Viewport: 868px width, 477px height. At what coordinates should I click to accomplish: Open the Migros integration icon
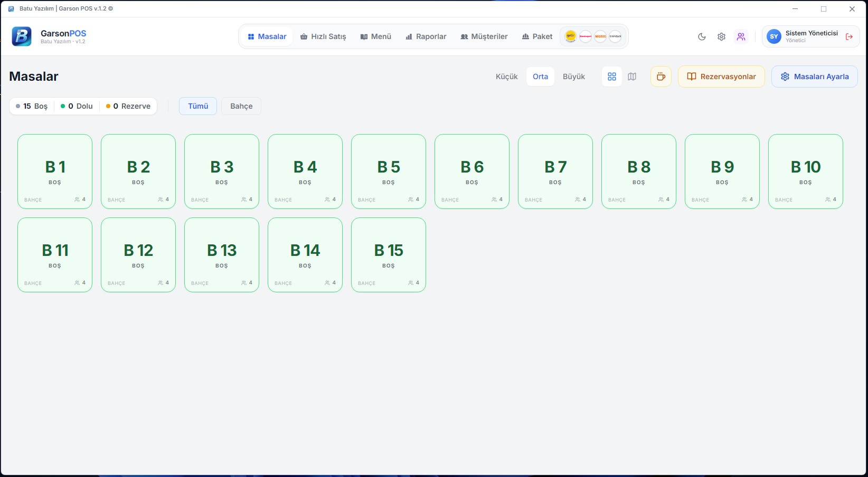pyautogui.click(x=600, y=36)
